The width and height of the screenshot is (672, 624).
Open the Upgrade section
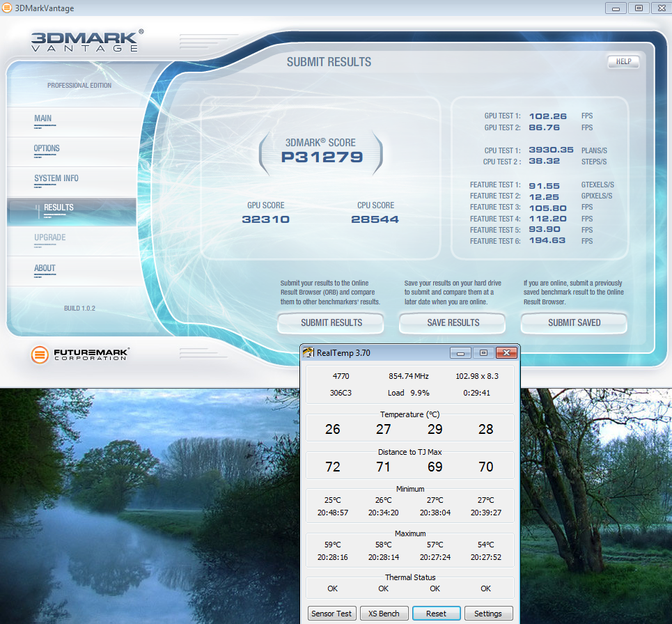pyautogui.click(x=72, y=241)
